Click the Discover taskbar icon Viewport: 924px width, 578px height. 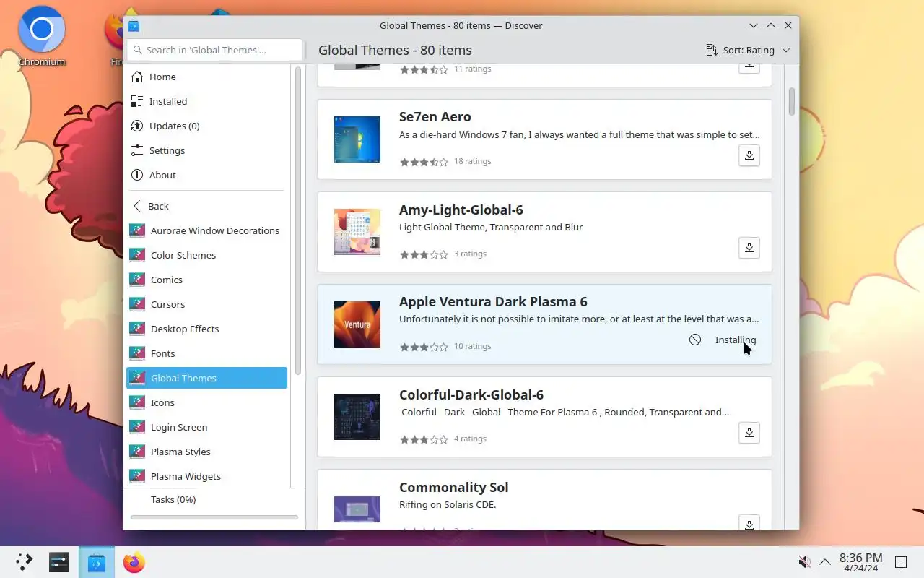point(97,562)
